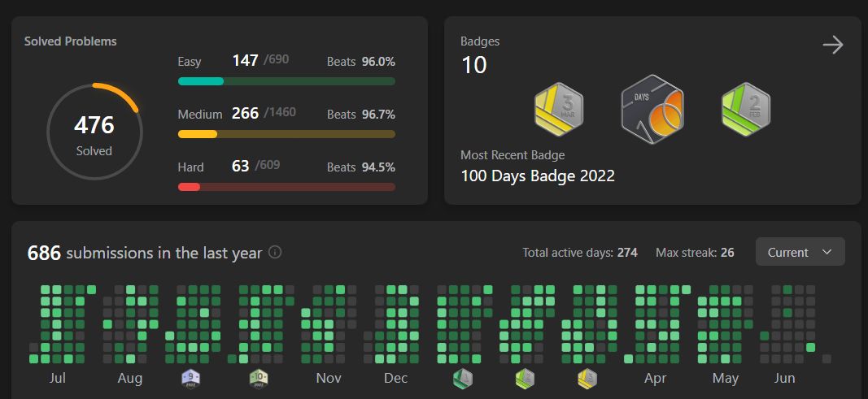Click the Badges heading
The image size is (868, 399).
pos(480,41)
